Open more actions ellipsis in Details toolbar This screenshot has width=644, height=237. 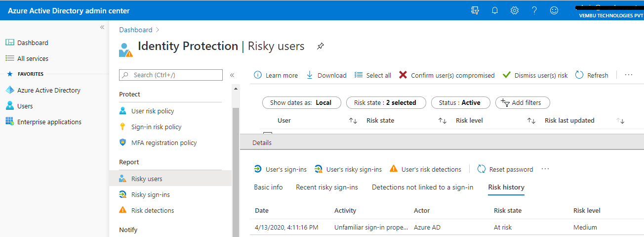point(545,169)
